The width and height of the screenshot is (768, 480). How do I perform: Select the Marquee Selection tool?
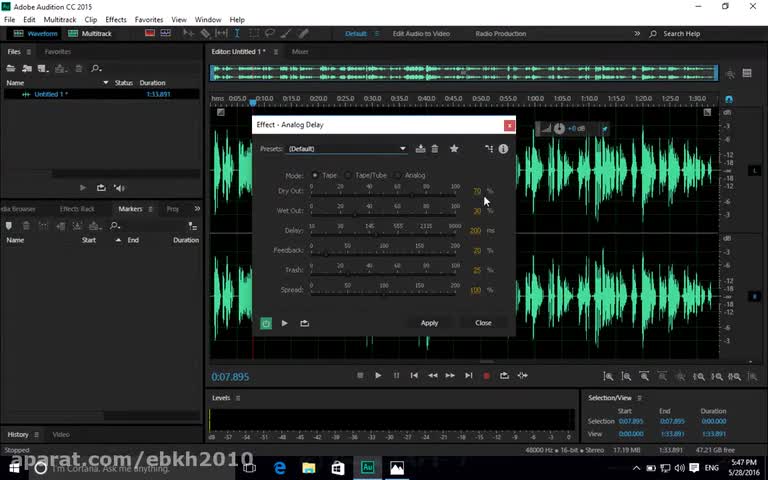point(254,33)
